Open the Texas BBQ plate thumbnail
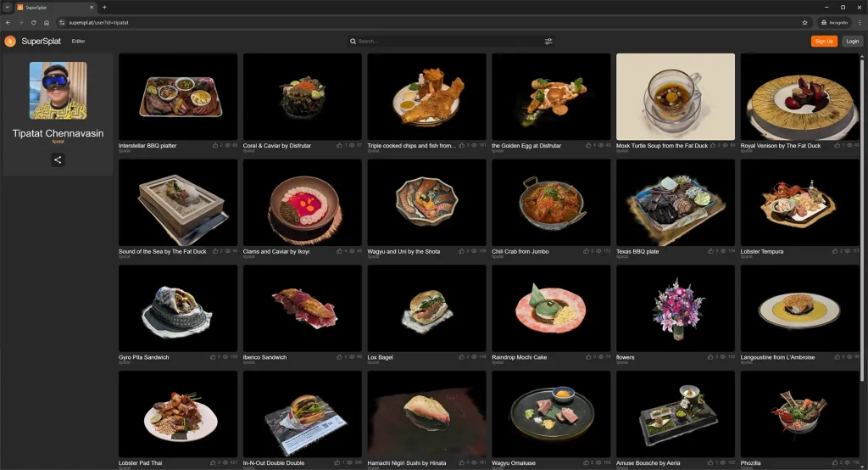The width and height of the screenshot is (868, 470). [676, 203]
